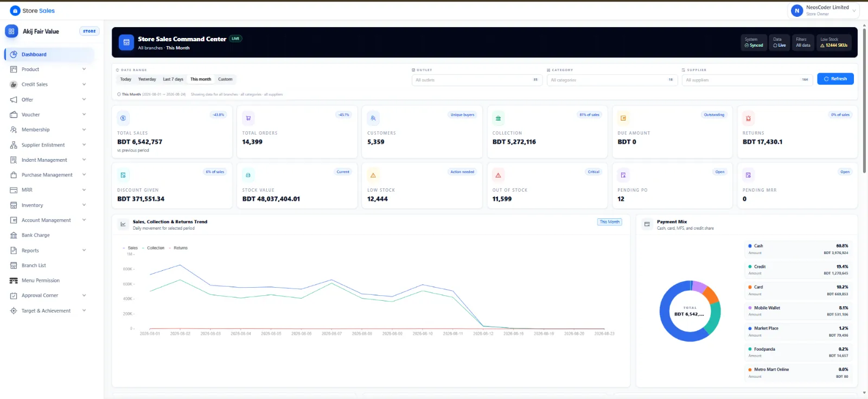Expand the Voucher submenu chevron
The height and width of the screenshot is (399, 868).
84,115
